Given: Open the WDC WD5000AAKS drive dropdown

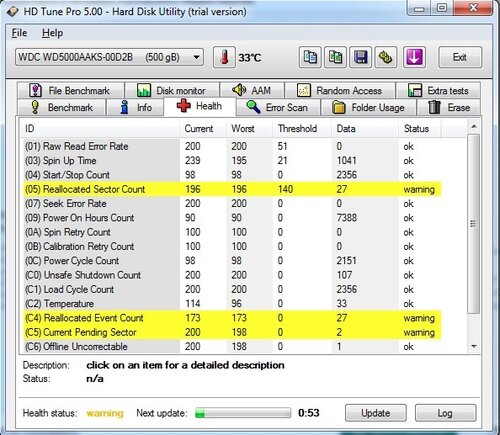Looking at the screenshot, I should pyautogui.click(x=109, y=57).
